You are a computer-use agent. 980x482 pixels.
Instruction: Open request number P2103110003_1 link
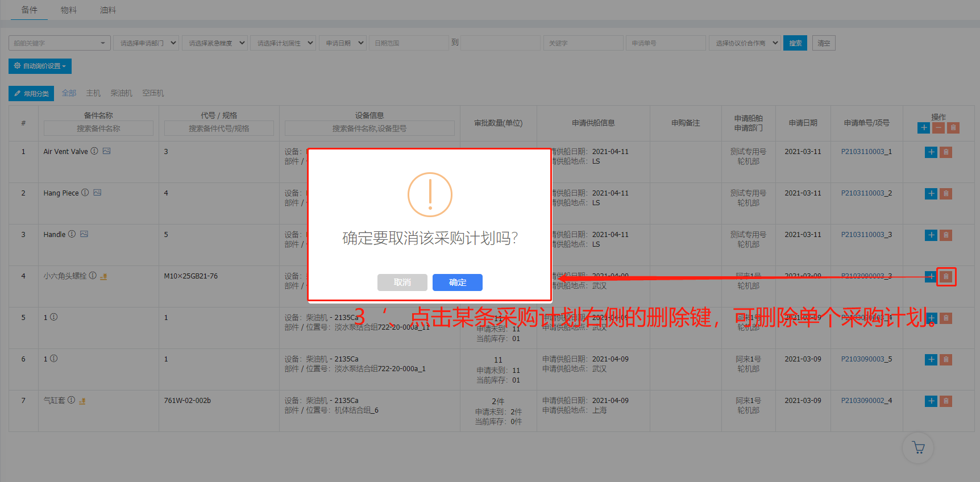[x=866, y=152]
